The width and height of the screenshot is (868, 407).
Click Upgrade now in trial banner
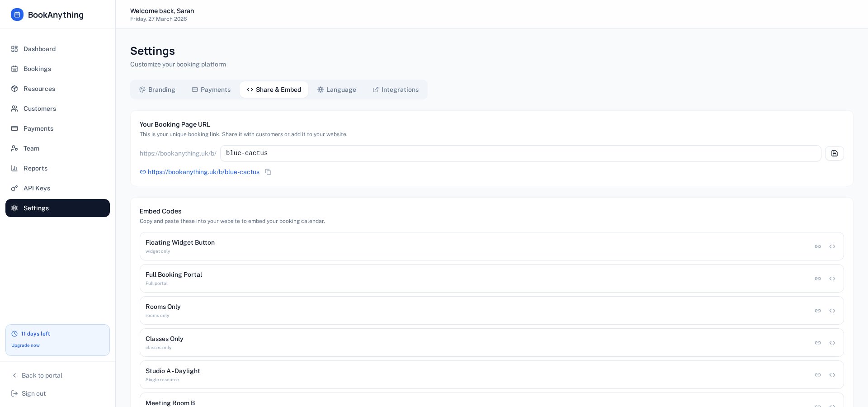[x=25, y=345]
